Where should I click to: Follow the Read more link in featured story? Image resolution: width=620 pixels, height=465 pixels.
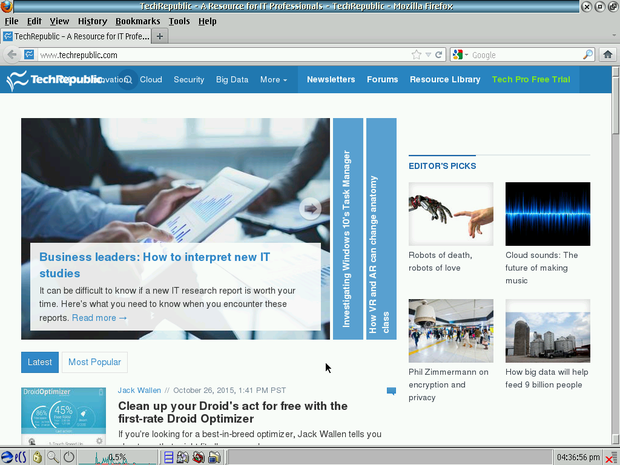click(99, 318)
